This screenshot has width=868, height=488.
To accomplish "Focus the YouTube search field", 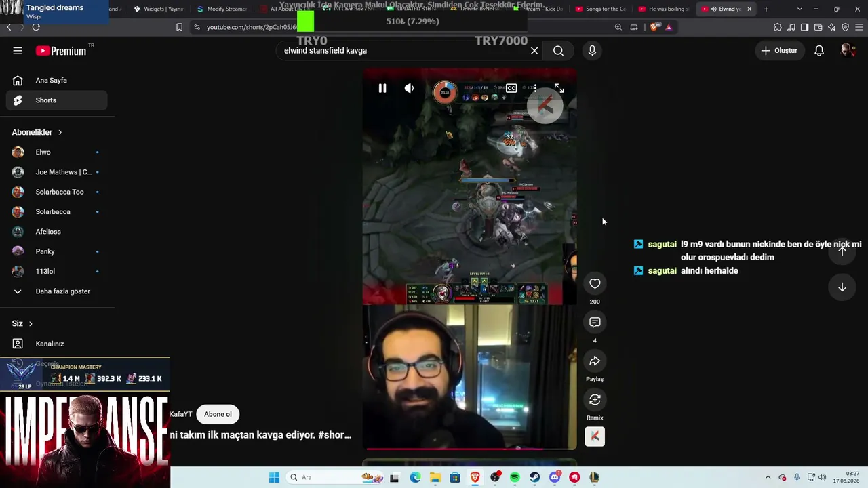I will [x=403, y=51].
